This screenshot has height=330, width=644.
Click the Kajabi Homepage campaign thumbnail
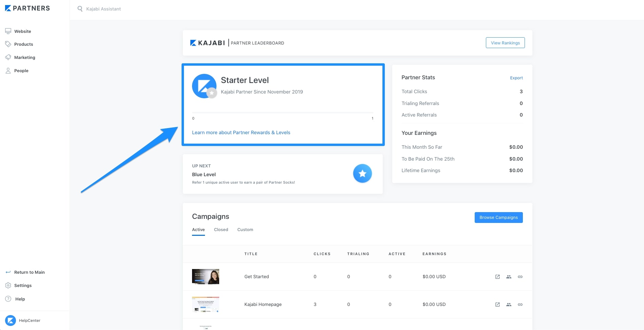coord(206,304)
